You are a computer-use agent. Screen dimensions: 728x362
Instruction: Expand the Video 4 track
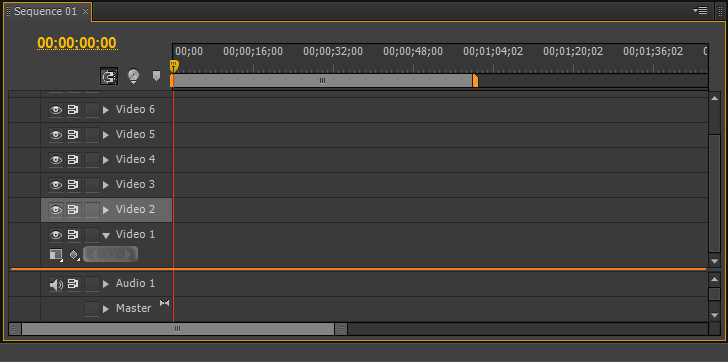(x=106, y=160)
